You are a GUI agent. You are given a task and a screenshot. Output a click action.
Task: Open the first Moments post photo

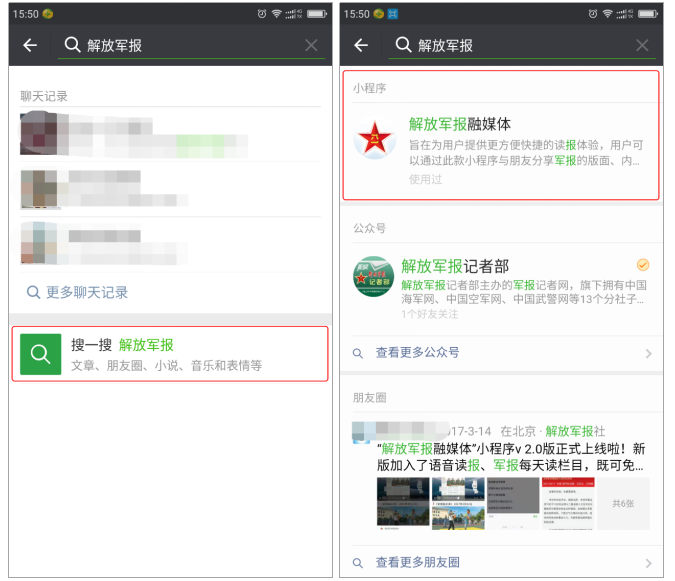[x=403, y=503]
